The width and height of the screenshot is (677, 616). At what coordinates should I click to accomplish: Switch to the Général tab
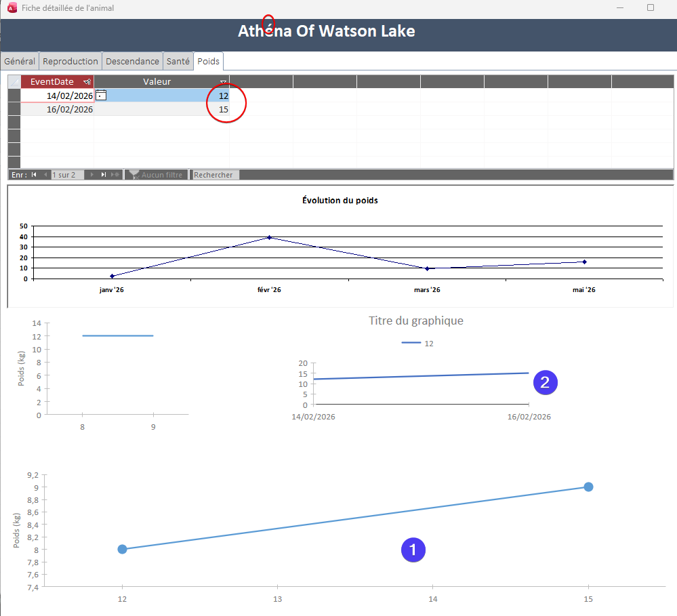point(20,61)
